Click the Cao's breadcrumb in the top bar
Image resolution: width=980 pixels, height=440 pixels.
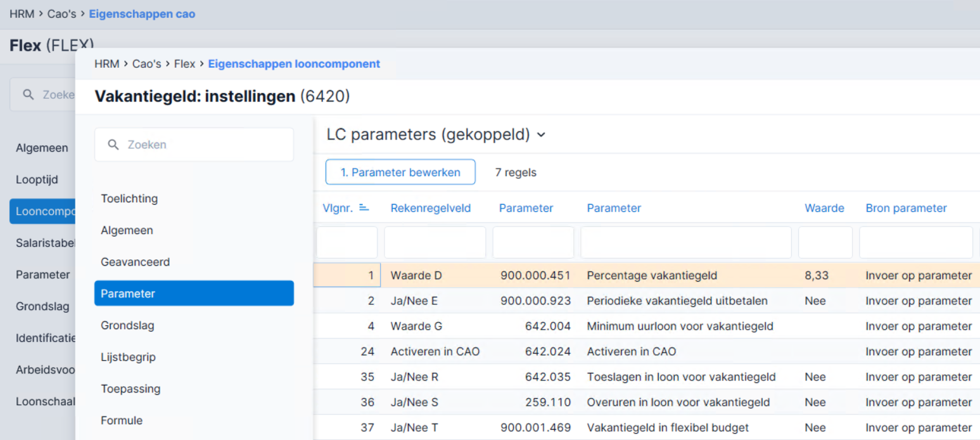click(61, 14)
